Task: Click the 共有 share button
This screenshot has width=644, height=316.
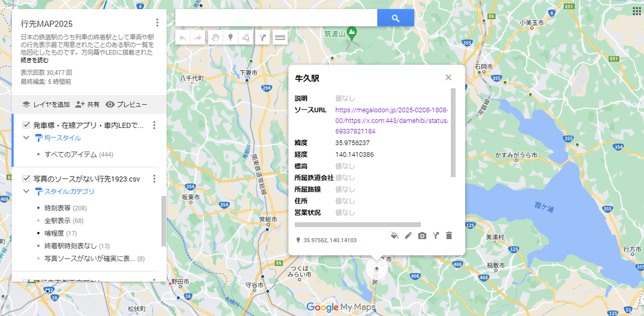Action: 87,104
